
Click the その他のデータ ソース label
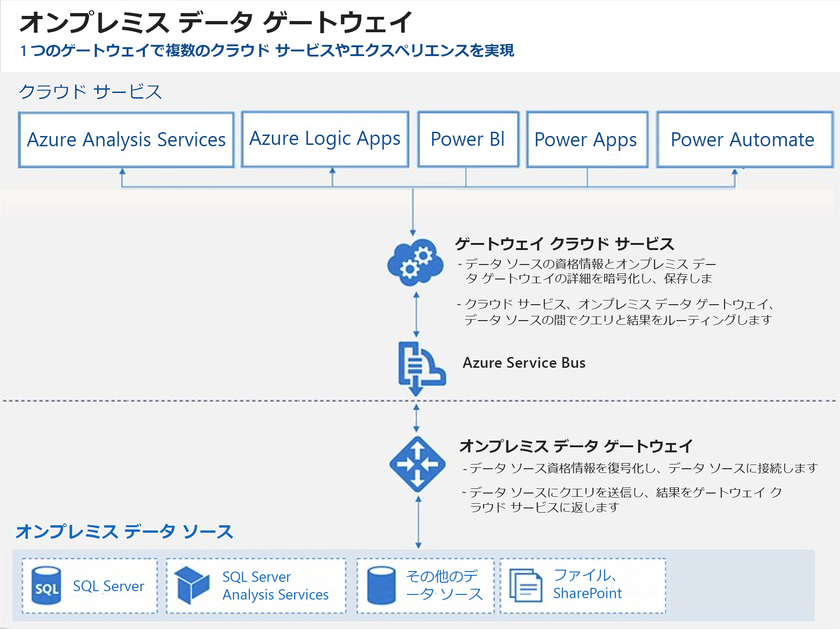(x=444, y=585)
